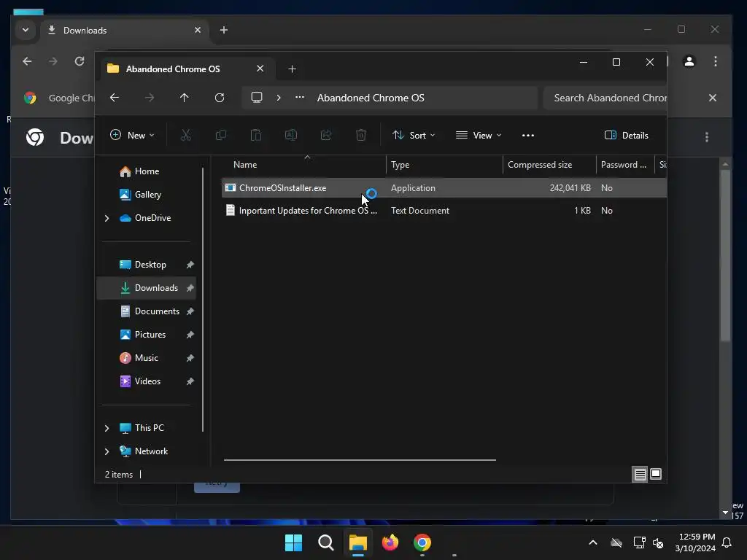Click the Share icon in Explorer toolbar
This screenshot has width=747, height=560.
pos(326,135)
